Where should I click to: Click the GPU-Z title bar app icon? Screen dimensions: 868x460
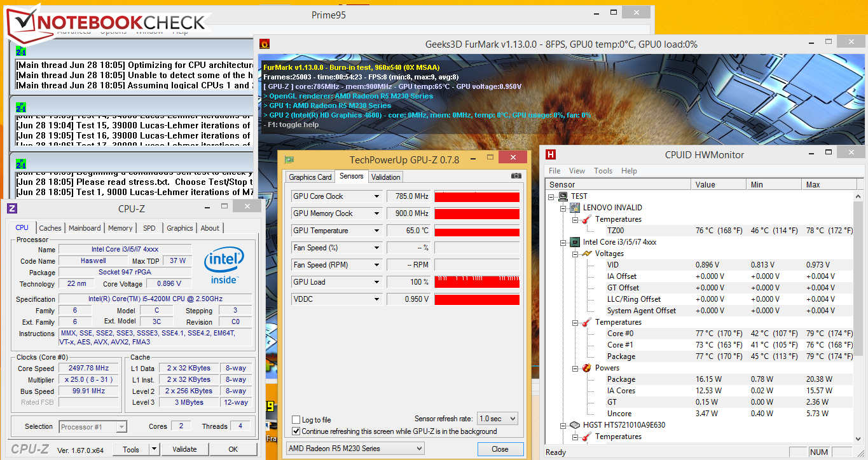pos(289,159)
